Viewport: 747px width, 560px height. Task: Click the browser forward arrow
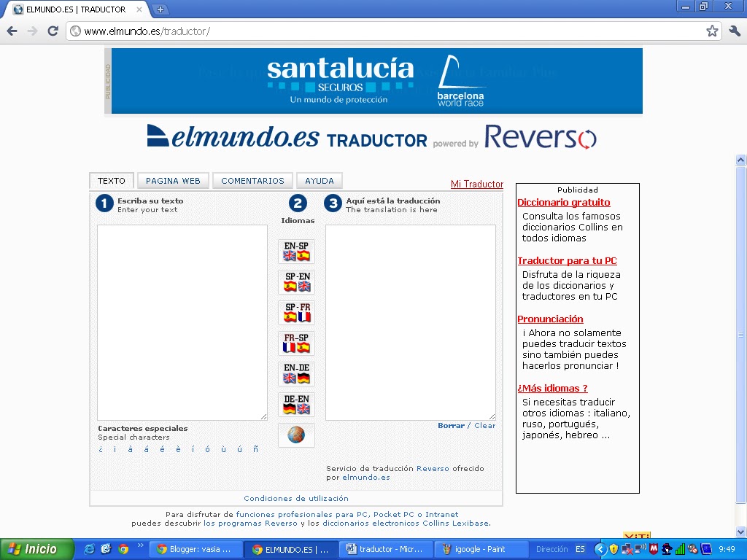pyautogui.click(x=32, y=31)
